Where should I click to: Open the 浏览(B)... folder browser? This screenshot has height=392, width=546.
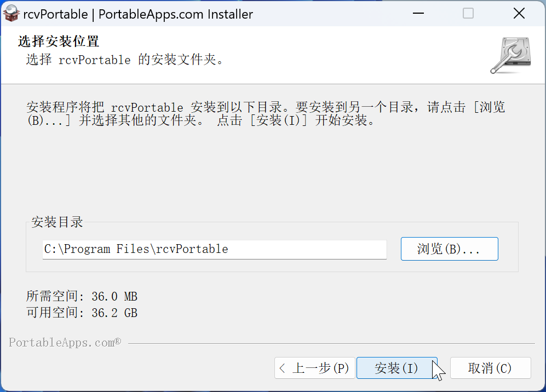(x=449, y=249)
